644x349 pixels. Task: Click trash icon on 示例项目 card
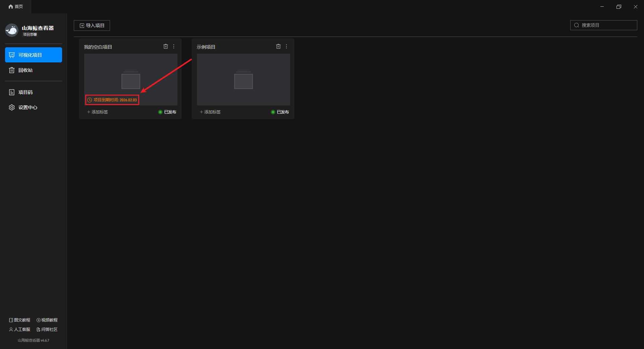tap(278, 47)
